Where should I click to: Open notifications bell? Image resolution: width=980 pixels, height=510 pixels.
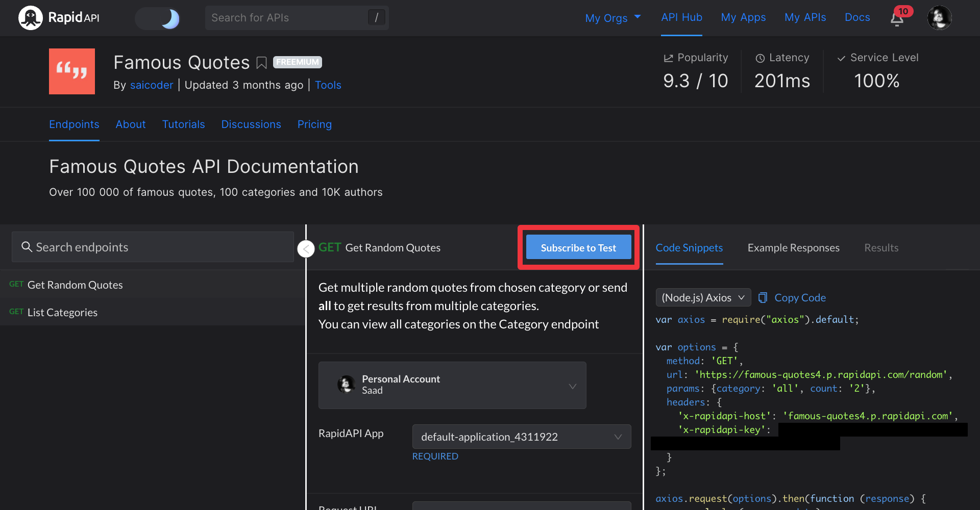click(897, 19)
